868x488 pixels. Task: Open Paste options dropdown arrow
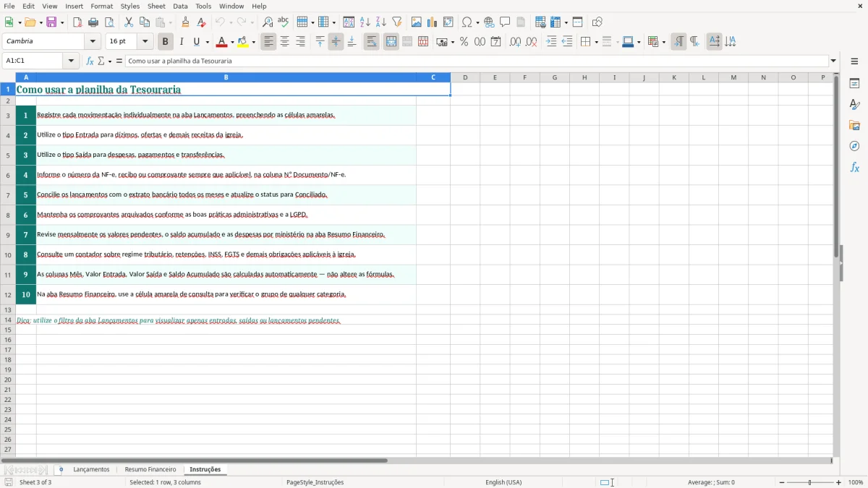[171, 22]
